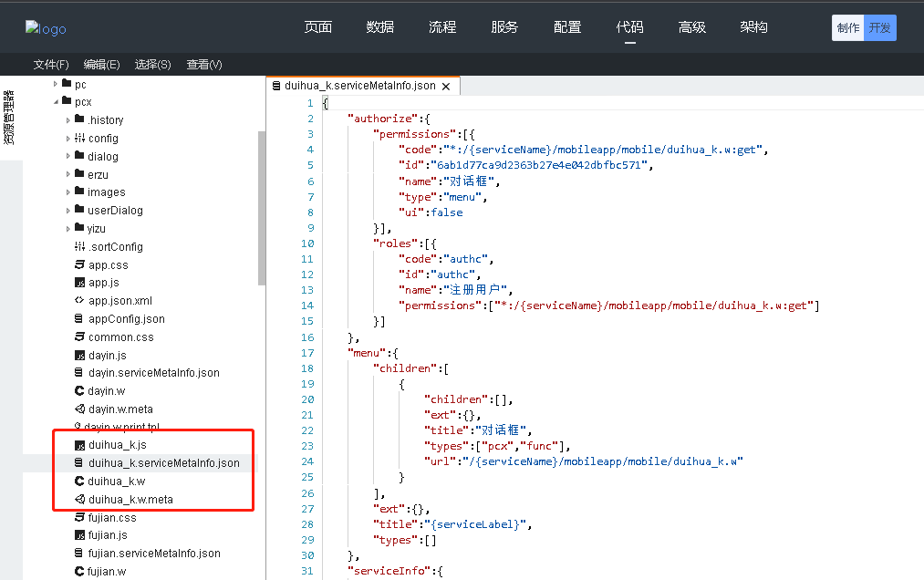Click the file tree vertical scrollbar
Screen dimensions: 924x580
[262, 208]
